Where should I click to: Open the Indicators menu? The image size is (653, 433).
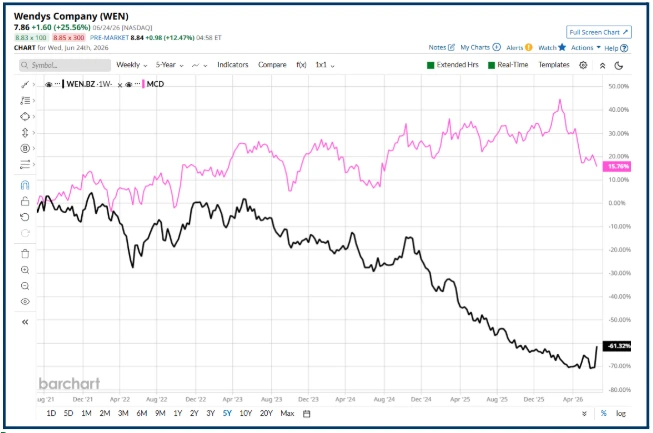coord(232,65)
